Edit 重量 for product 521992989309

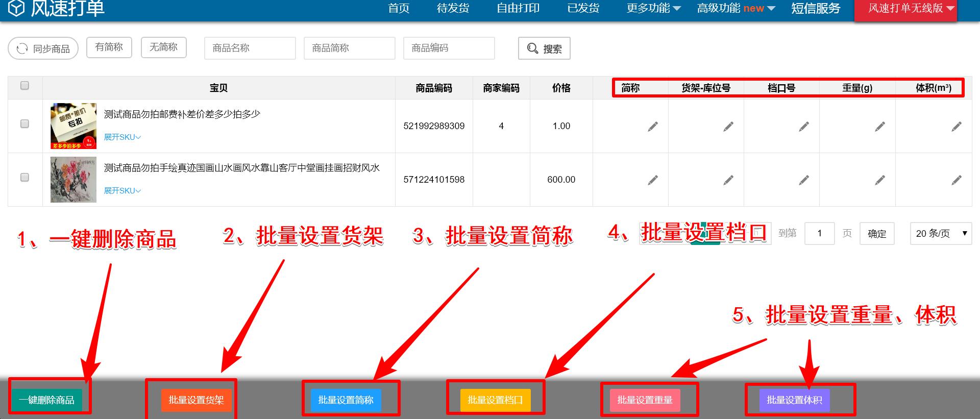pos(880,127)
